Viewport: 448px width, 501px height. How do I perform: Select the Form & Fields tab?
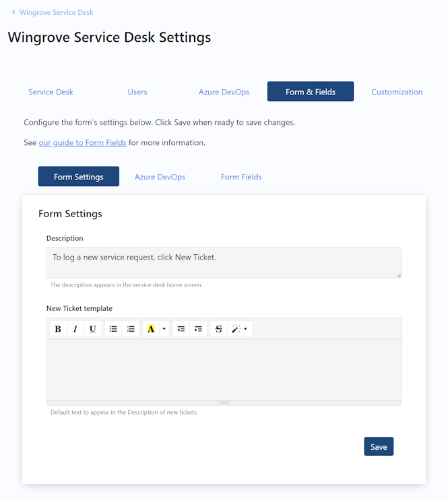pyautogui.click(x=311, y=92)
